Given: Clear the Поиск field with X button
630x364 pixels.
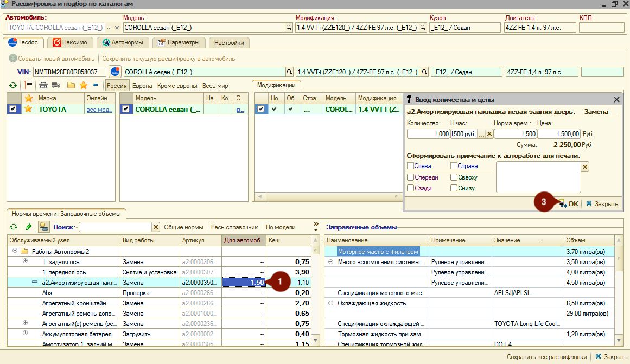Looking at the screenshot, I should (x=156, y=227).
